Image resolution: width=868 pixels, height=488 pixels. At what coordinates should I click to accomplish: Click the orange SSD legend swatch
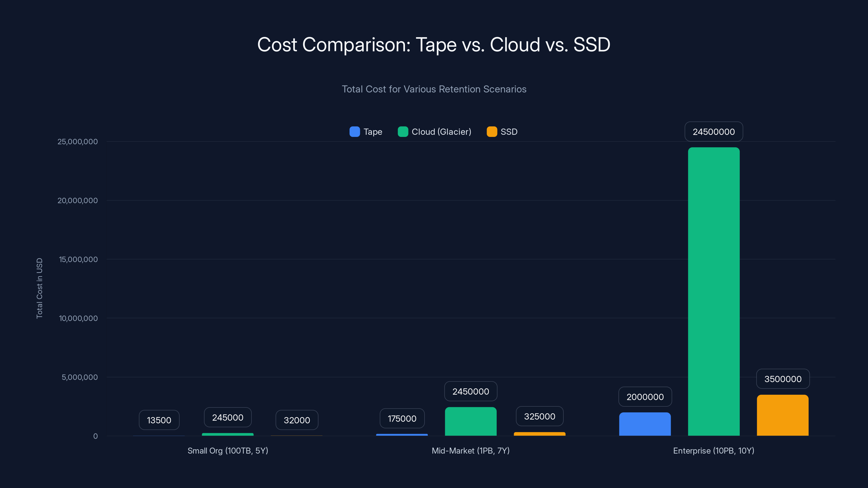[x=492, y=132]
